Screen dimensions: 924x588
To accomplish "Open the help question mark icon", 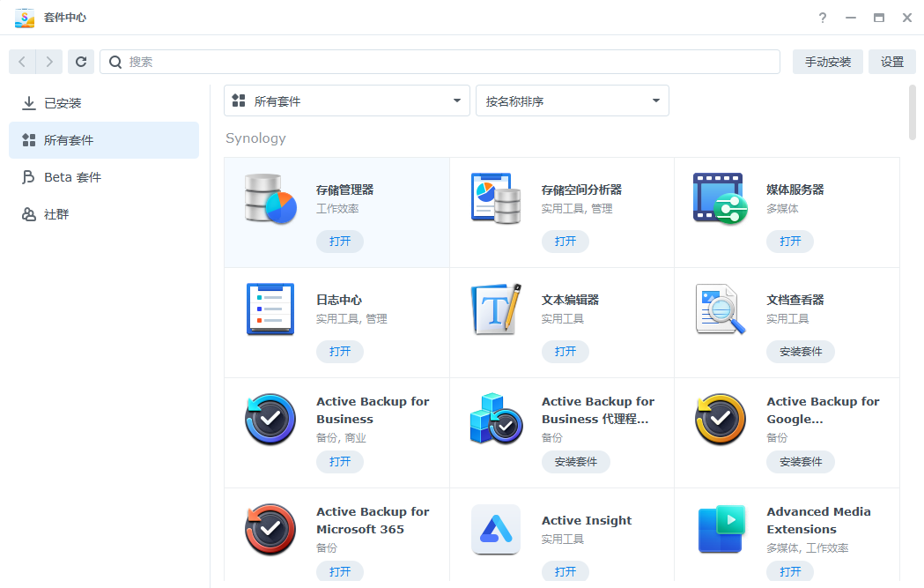I will pos(823,18).
